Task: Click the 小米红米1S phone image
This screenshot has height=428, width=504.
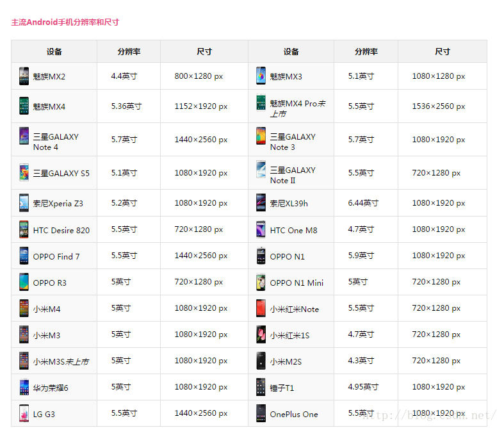Action: pos(261,334)
